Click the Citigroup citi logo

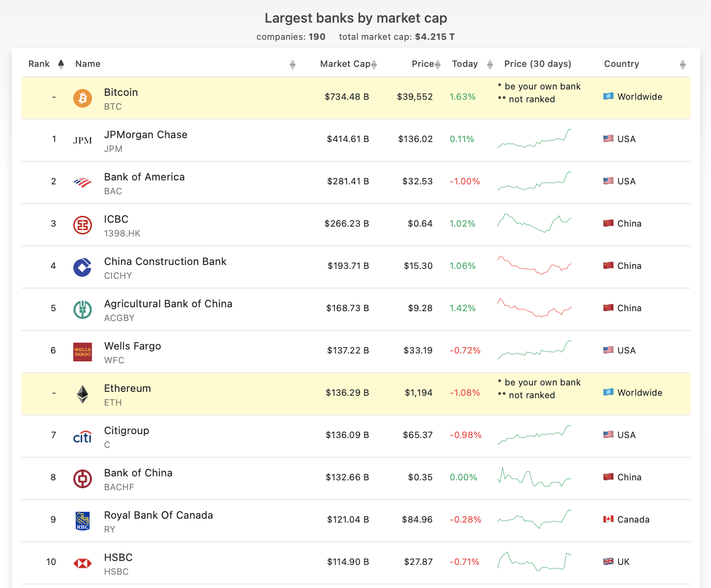click(x=82, y=436)
